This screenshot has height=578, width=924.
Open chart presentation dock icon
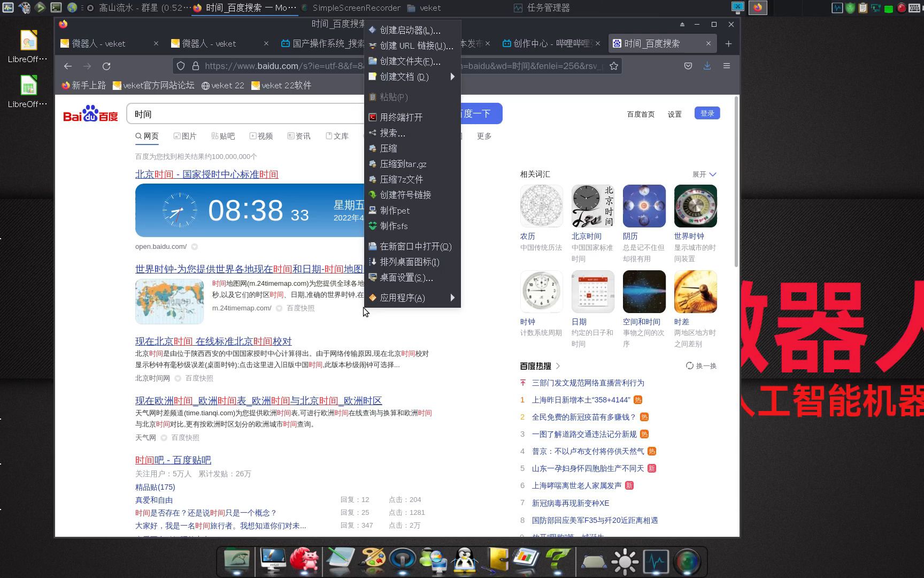tap(527, 559)
